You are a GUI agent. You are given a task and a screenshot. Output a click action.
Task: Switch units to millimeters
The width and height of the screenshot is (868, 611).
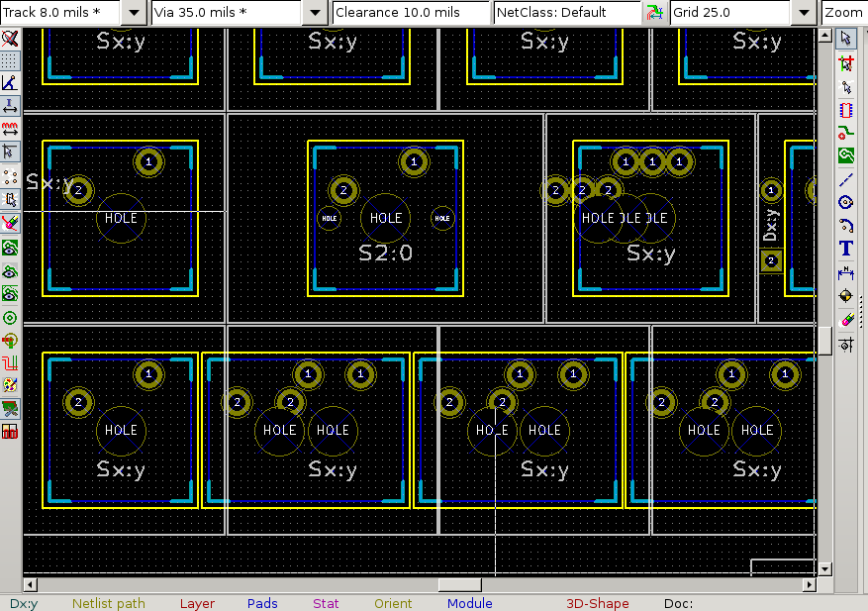[x=10, y=130]
